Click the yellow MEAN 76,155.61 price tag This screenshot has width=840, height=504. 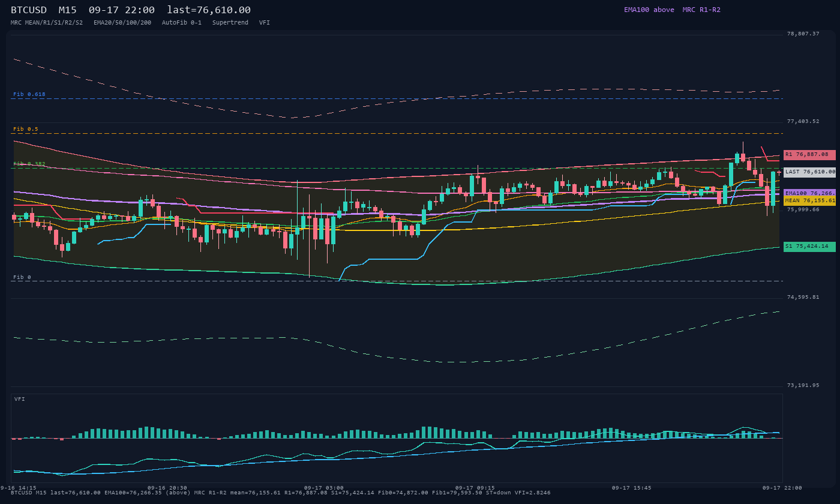(809, 200)
